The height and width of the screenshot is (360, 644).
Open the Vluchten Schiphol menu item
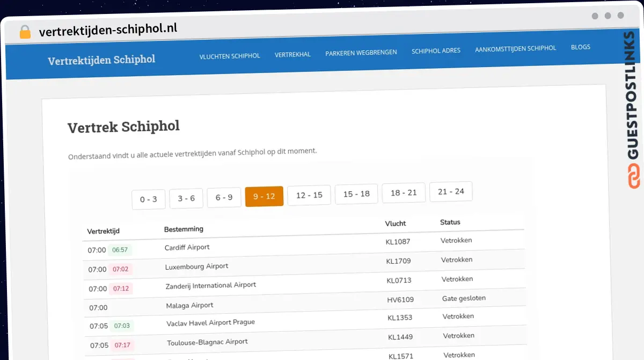click(x=230, y=56)
